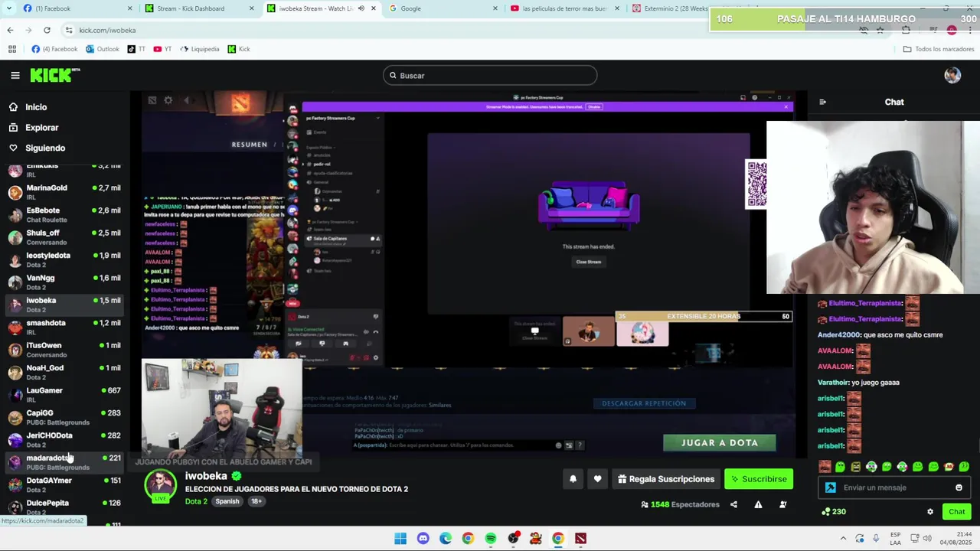This screenshot has width=980, height=551.
Task: Open chat settings gear icon
Action: pyautogui.click(x=930, y=512)
